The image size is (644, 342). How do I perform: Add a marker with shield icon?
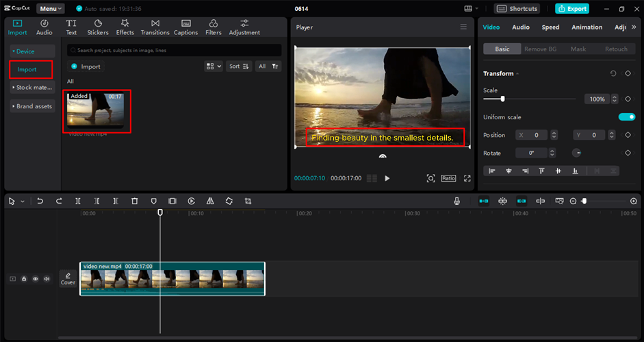pyautogui.click(x=153, y=201)
